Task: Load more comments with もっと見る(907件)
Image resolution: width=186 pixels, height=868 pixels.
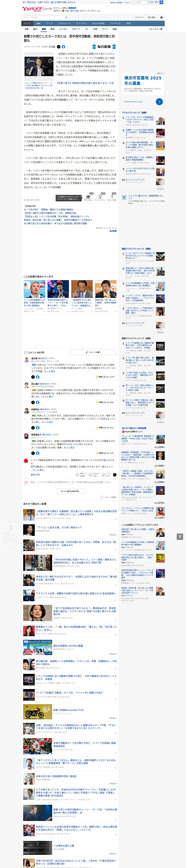Action: click(x=70, y=491)
